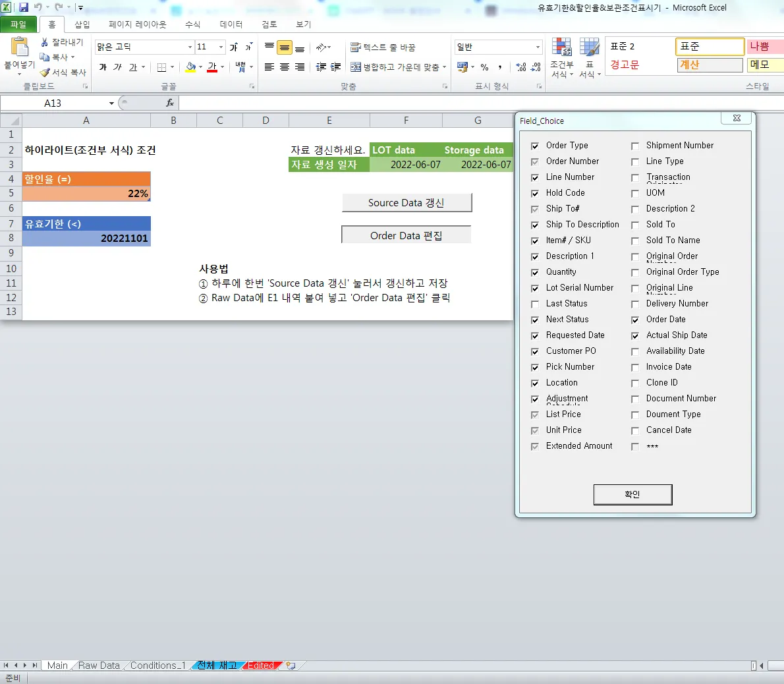Click the Cut (잘라내기) scissors icon
The height and width of the screenshot is (684, 784).
pos(45,42)
